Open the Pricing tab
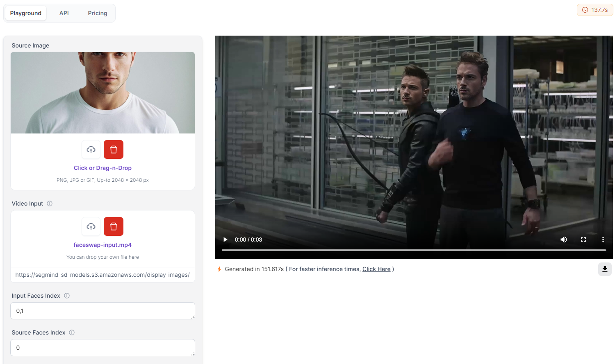 point(98,13)
